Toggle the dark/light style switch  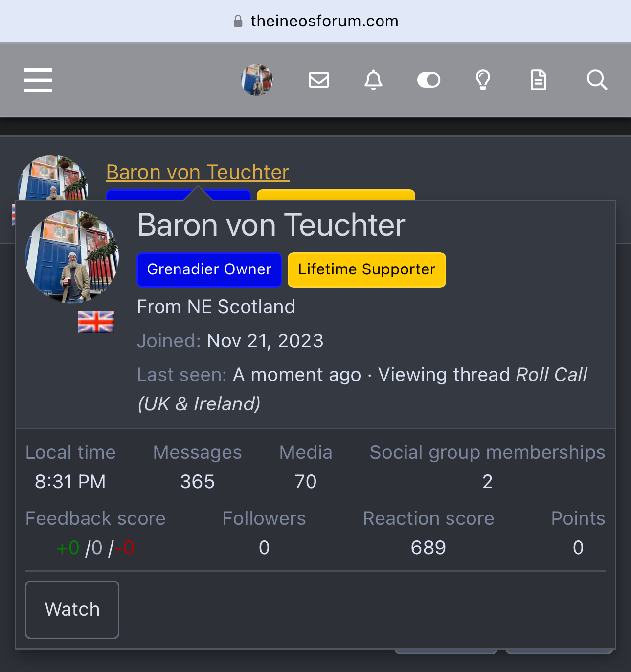(428, 80)
